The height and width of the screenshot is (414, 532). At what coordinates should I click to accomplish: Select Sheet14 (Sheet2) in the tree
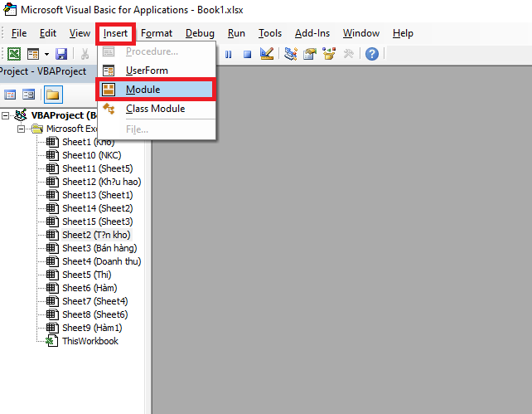98,208
